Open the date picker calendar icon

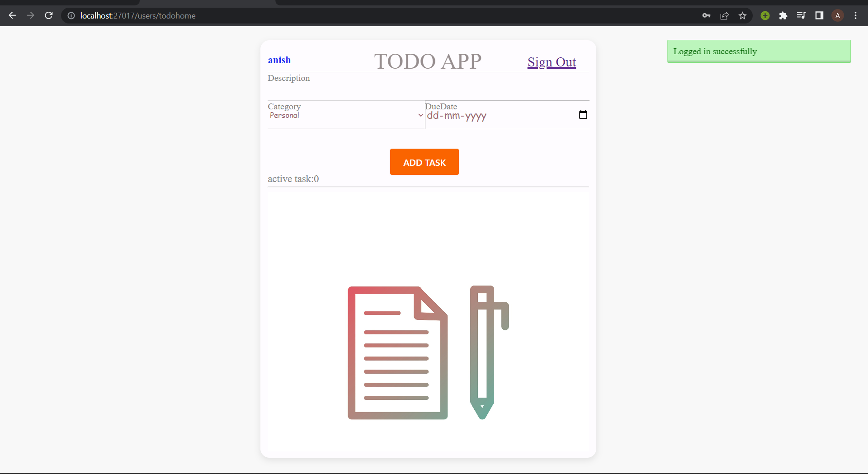coord(583,114)
